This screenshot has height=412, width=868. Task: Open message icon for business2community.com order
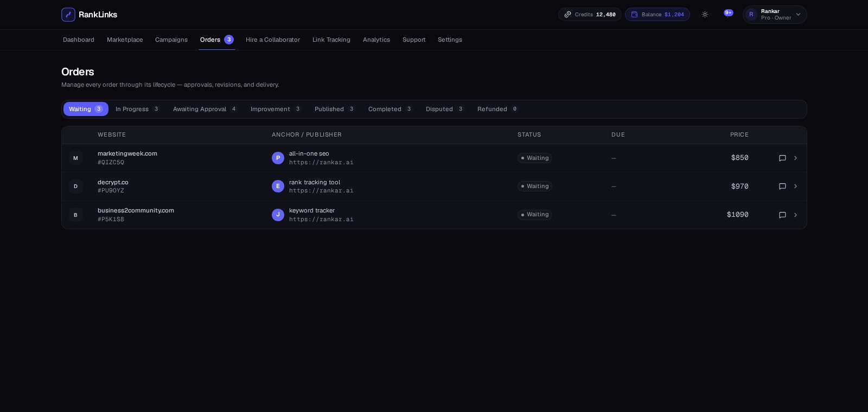[782, 215]
